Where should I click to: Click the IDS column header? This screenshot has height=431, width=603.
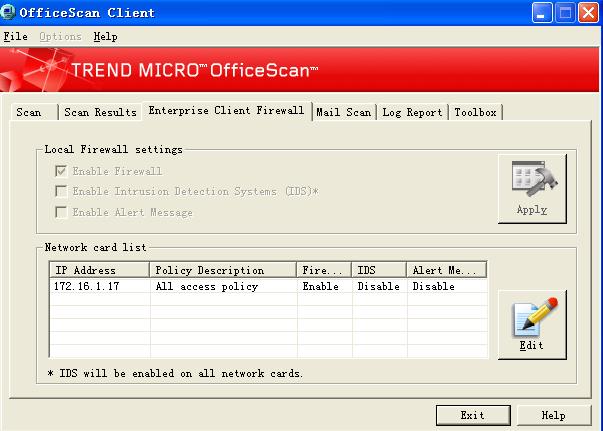point(379,270)
